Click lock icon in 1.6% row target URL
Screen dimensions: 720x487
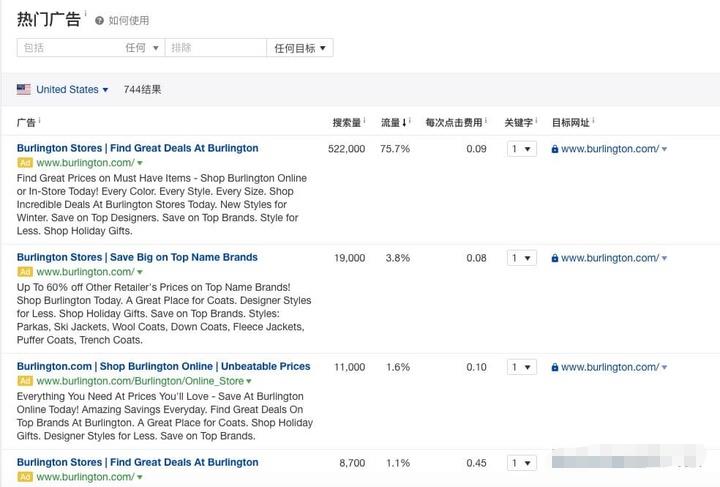tap(555, 367)
